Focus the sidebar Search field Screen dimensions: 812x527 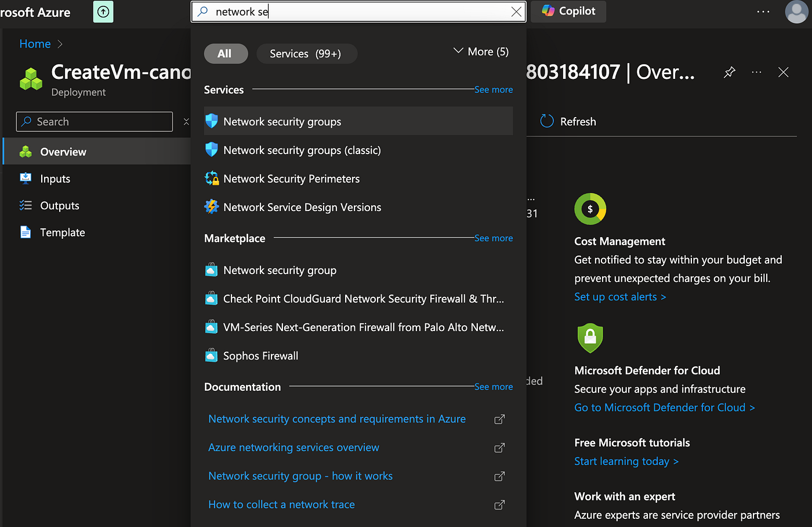coord(95,122)
